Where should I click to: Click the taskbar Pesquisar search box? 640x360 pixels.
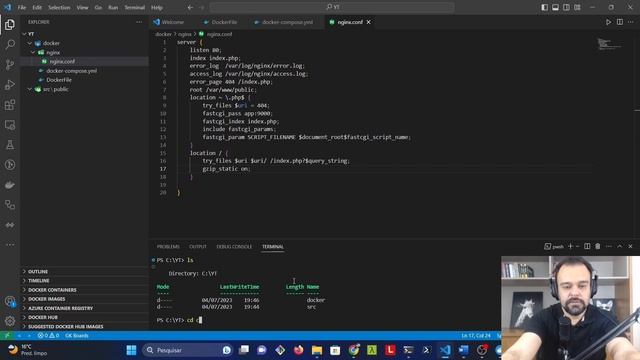tap(188, 350)
